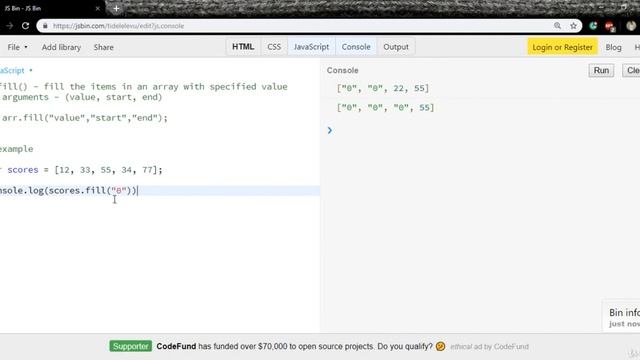Bookmark this page with the star icon

coord(573,26)
